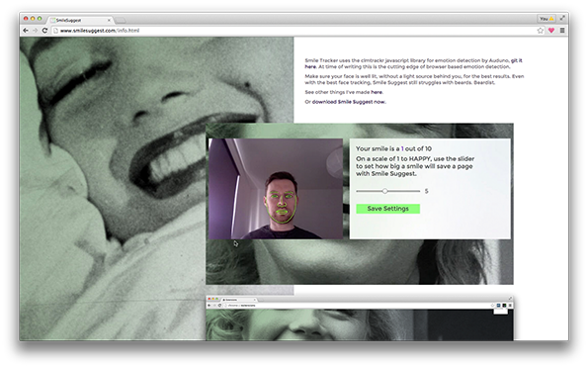Click 'download Smile Suggest now' link
588x368 pixels.
[349, 102]
